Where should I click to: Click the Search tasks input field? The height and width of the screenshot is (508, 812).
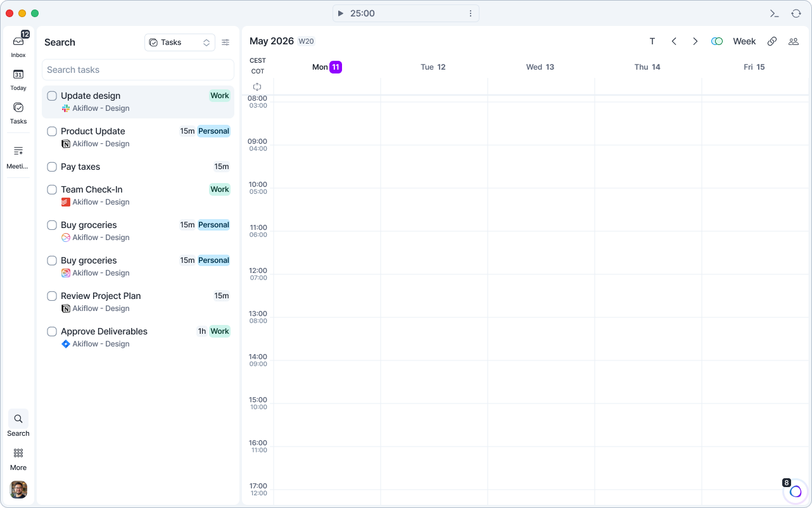pyautogui.click(x=138, y=70)
